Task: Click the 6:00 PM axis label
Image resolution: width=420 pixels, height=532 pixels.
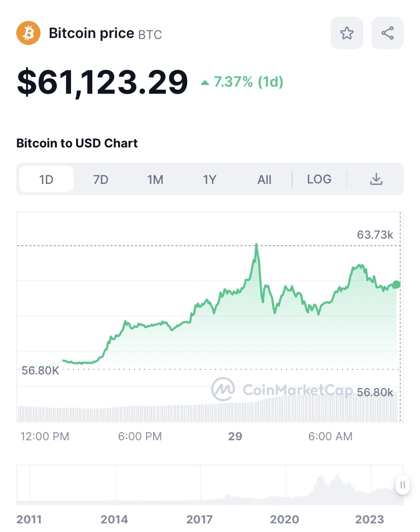Action: click(x=140, y=436)
